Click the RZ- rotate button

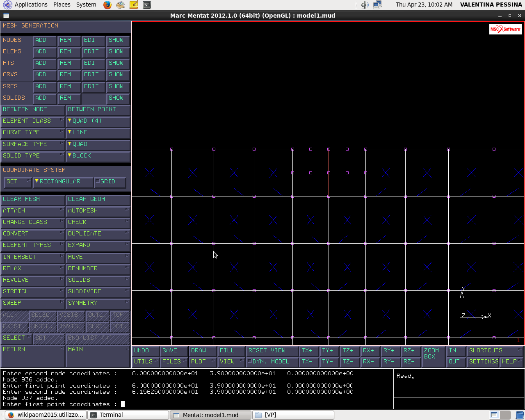tap(411, 362)
